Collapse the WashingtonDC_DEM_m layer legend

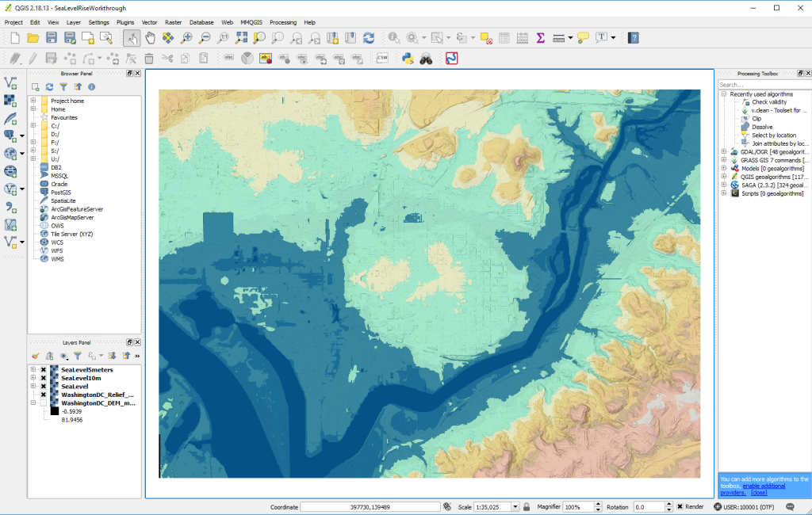pos(33,402)
